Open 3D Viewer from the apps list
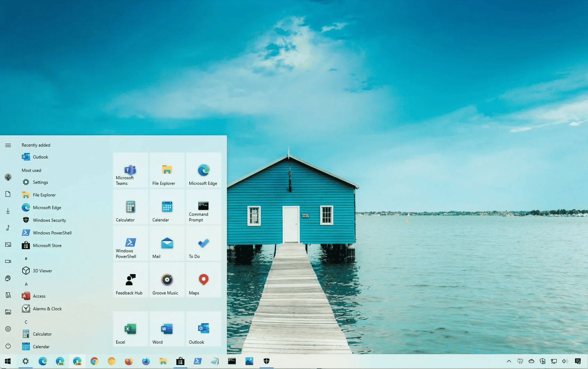 (x=41, y=271)
